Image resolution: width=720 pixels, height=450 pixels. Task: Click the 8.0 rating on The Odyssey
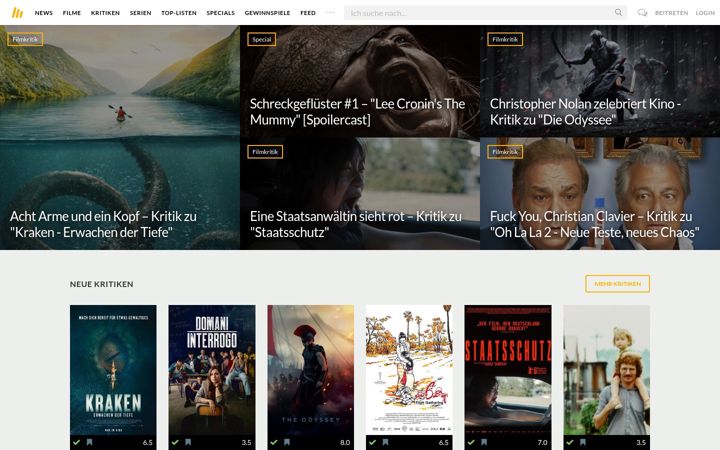pos(345,443)
